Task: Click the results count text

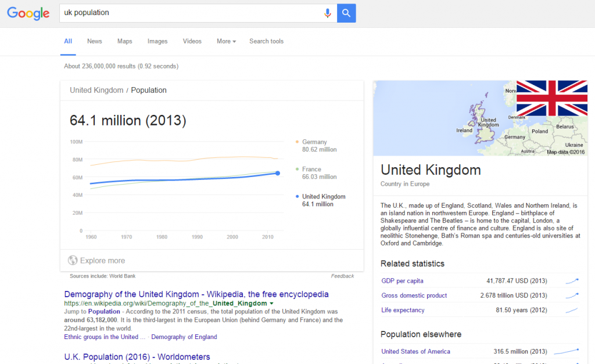Action: [x=121, y=66]
